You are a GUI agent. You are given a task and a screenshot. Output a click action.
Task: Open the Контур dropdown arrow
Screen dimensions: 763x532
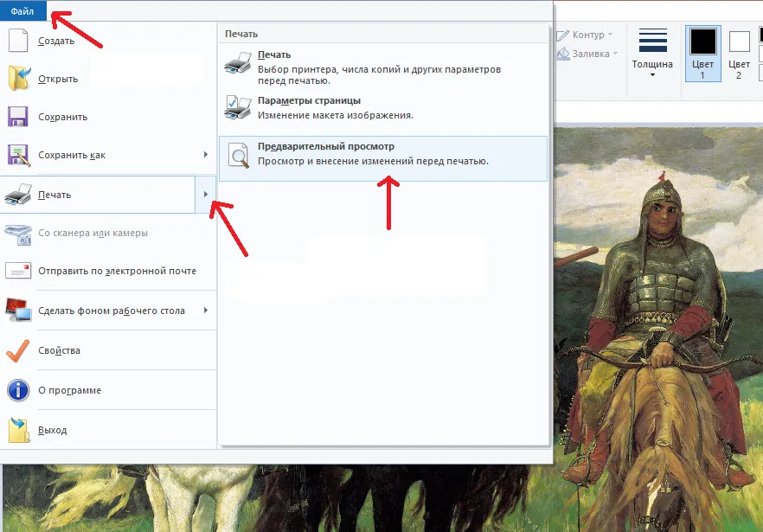coord(610,35)
